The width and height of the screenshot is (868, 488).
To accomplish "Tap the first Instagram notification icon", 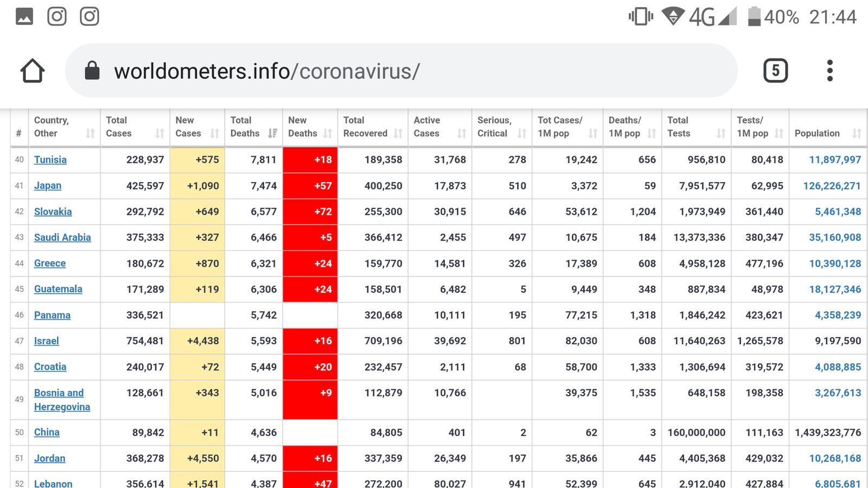I will 57,16.
